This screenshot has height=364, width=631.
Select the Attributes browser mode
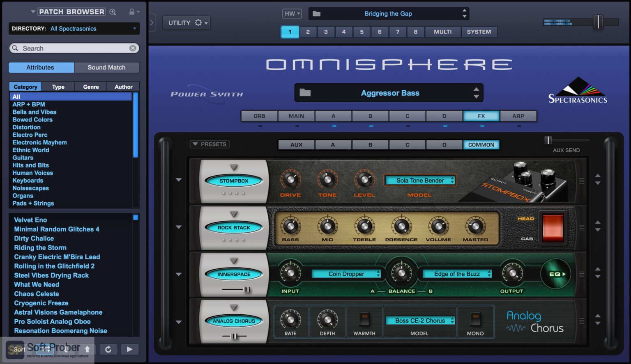tap(40, 67)
